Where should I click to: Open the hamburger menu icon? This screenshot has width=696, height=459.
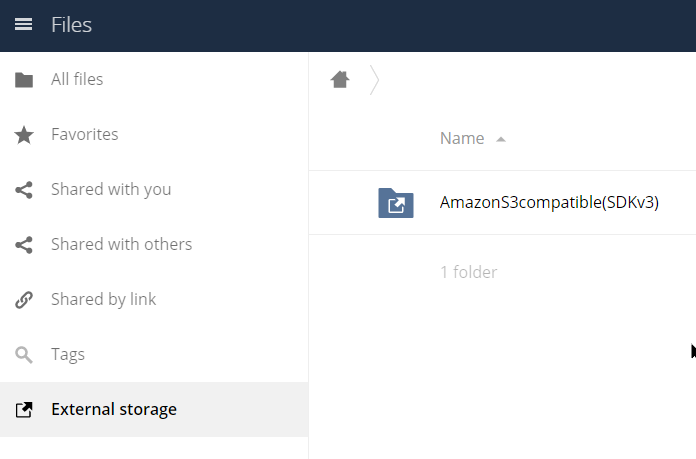24,24
